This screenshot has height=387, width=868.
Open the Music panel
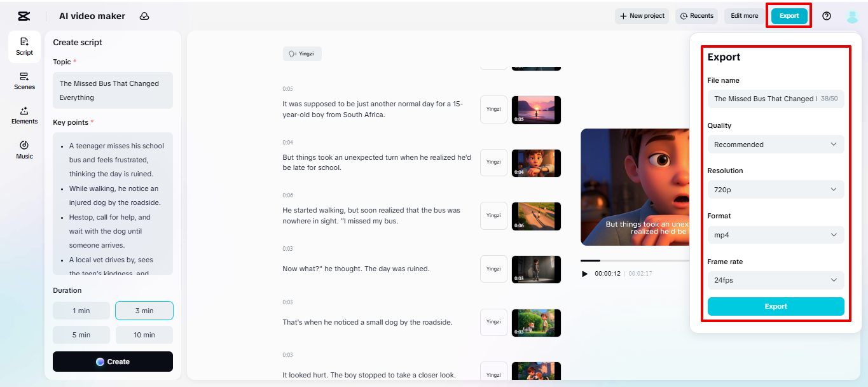[24, 149]
